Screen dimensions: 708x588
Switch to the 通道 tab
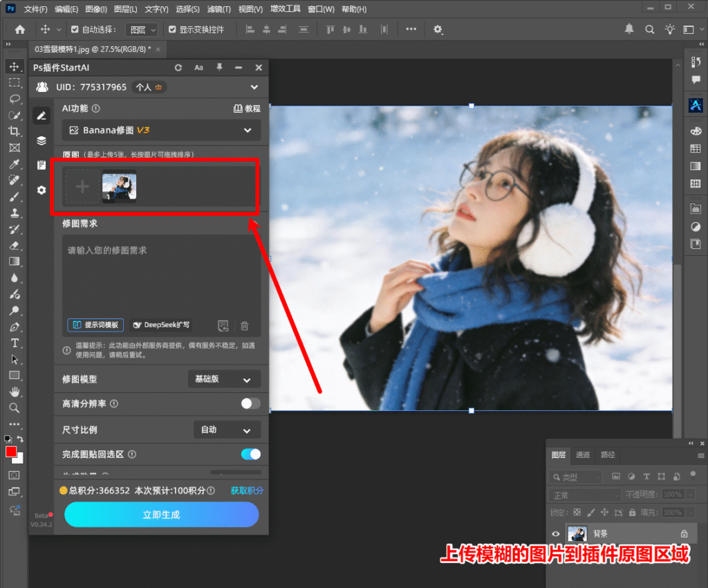(582, 454)
